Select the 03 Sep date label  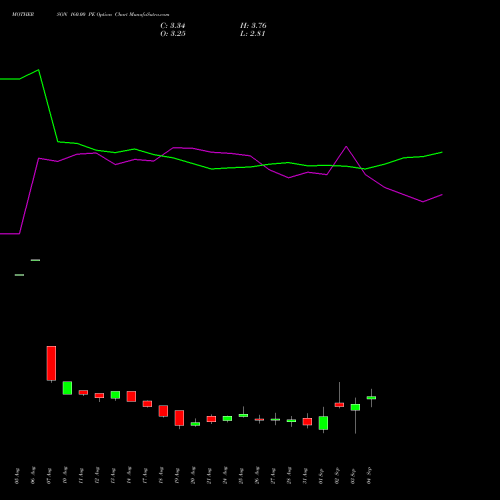[x=353, y=476]
